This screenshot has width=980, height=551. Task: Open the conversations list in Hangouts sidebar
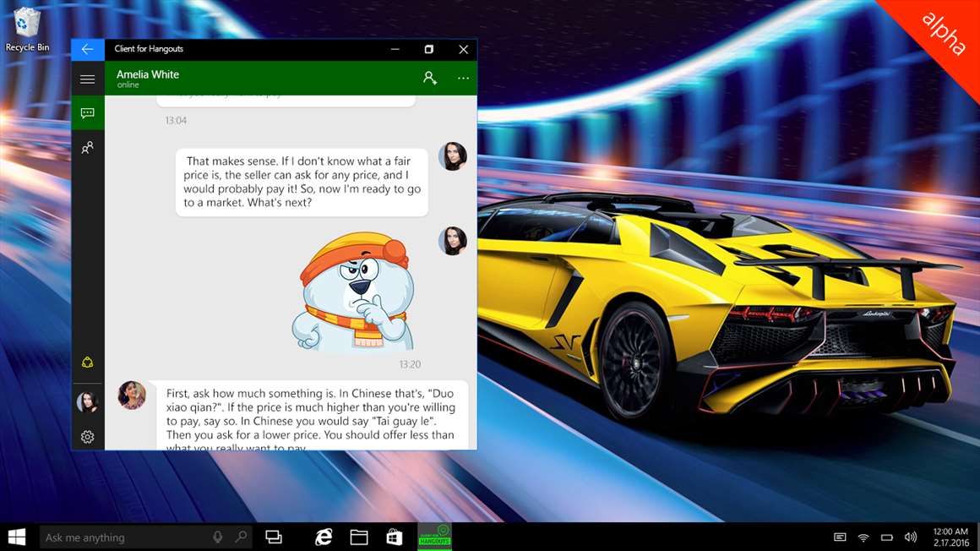pos(87,112)
